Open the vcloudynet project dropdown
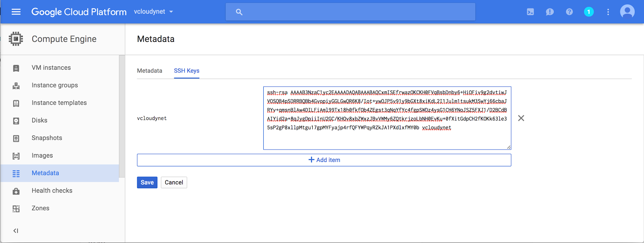 click(x=153, y=12)
